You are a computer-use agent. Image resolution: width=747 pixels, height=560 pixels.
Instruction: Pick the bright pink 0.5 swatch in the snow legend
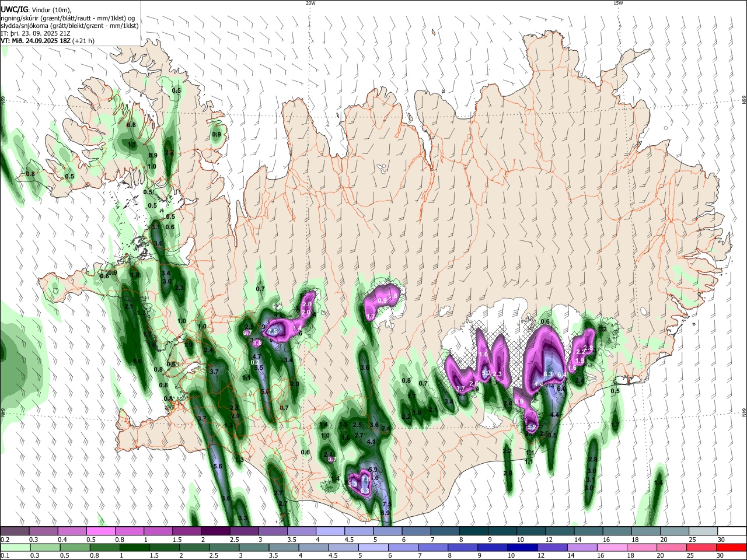pos(101,531)
